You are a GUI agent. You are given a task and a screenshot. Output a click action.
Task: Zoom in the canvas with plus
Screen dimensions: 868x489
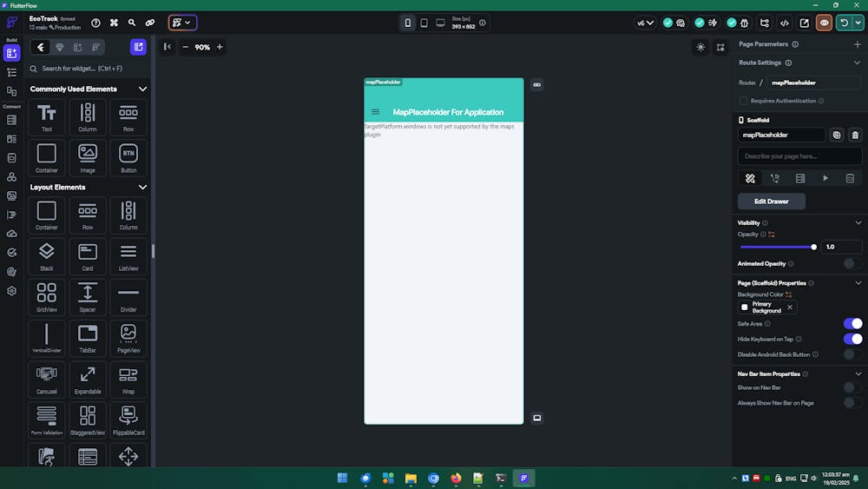point(220,47)
